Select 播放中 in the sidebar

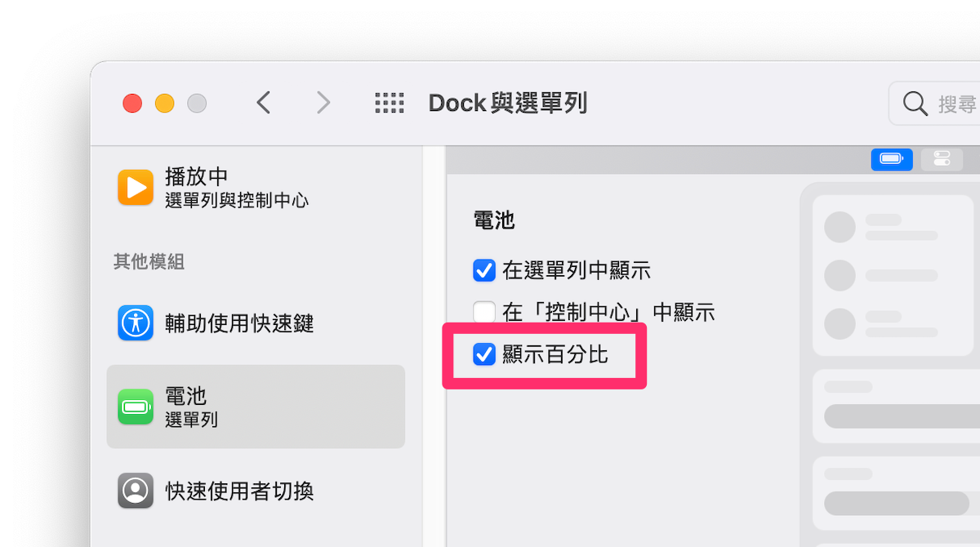tap(256, 187)
